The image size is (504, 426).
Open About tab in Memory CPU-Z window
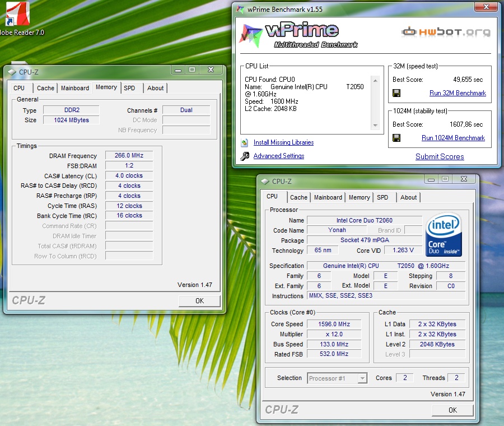155,88
